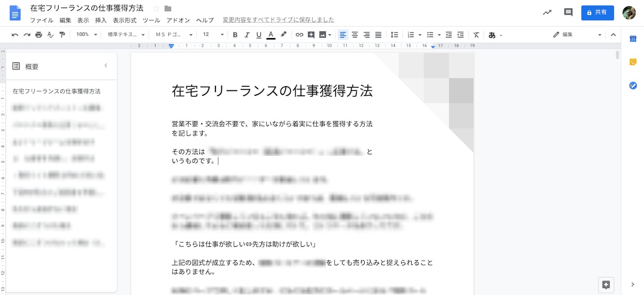This screenshot has height=295, width=644.
Task: Jump to outline heading 在宅フリーランスの仕事獲得方法
Action: 56,91
